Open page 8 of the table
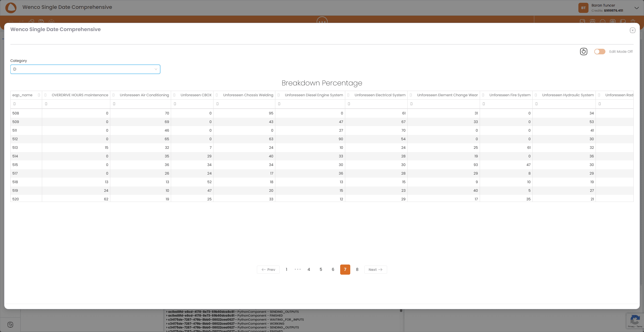 tap(357, 269)
